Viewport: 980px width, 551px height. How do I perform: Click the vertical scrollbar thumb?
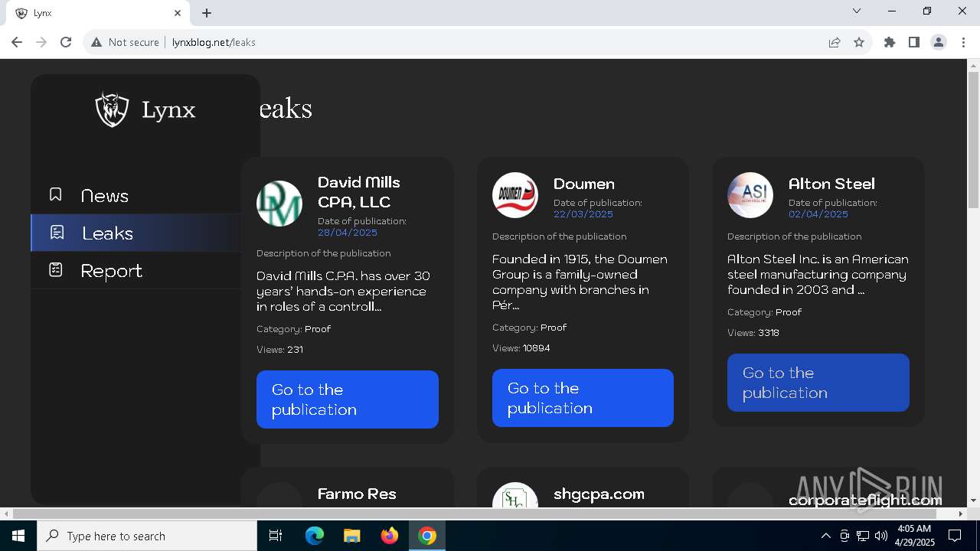point(974,139)
